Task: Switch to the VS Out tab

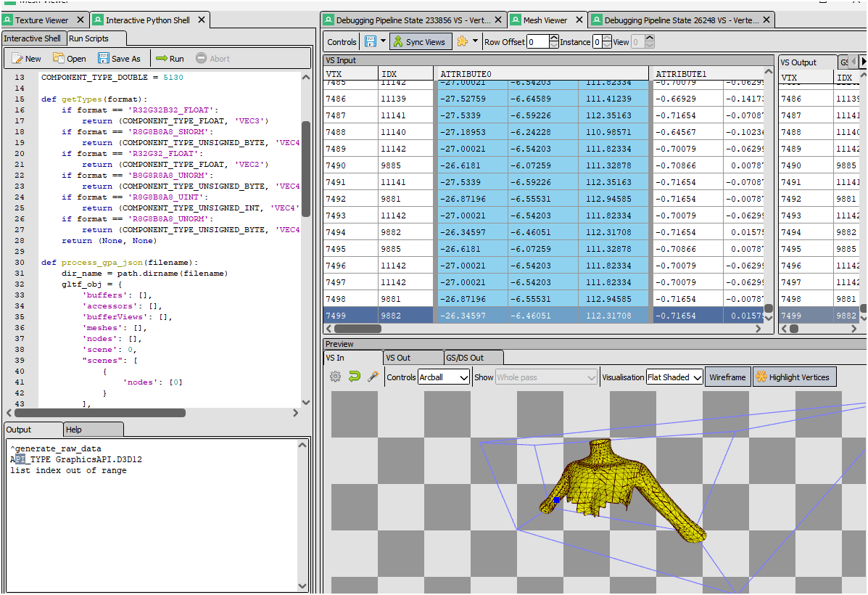Action: tap(413, 358)
